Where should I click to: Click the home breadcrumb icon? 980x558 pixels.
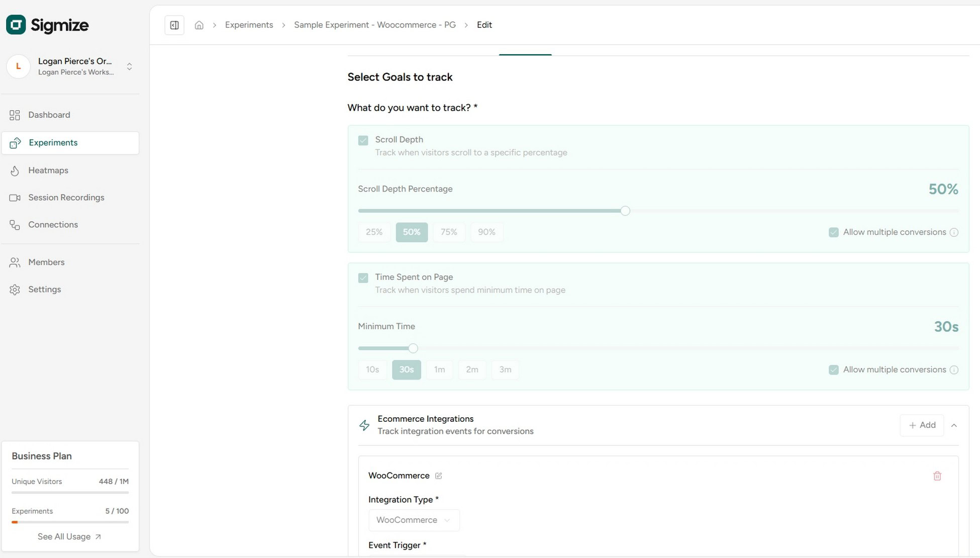[199, 25]
